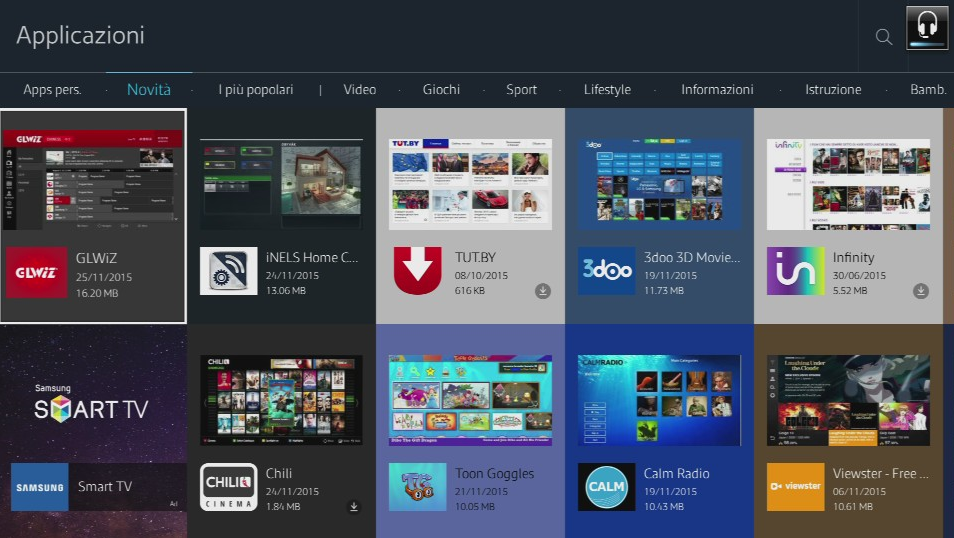Image resolution: width=954 pixels, height=538 pixels.
Task: Select the Novità tab
Action: coord(149,89)
